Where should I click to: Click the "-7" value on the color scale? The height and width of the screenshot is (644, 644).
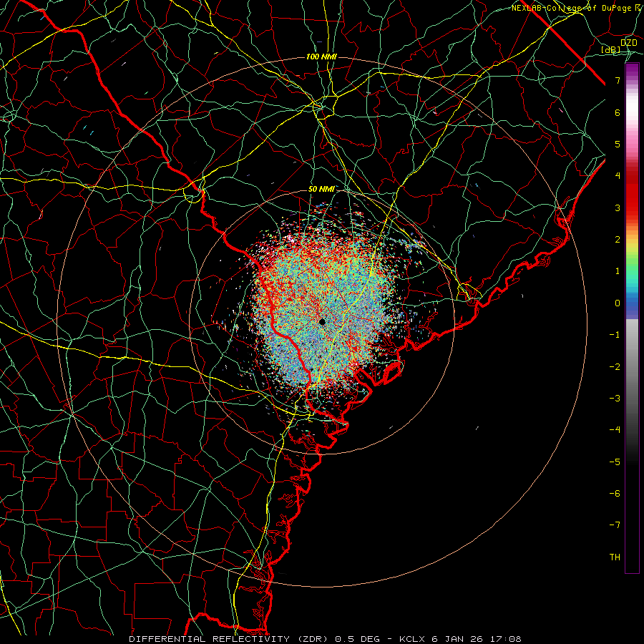click(x=615, y=525)
